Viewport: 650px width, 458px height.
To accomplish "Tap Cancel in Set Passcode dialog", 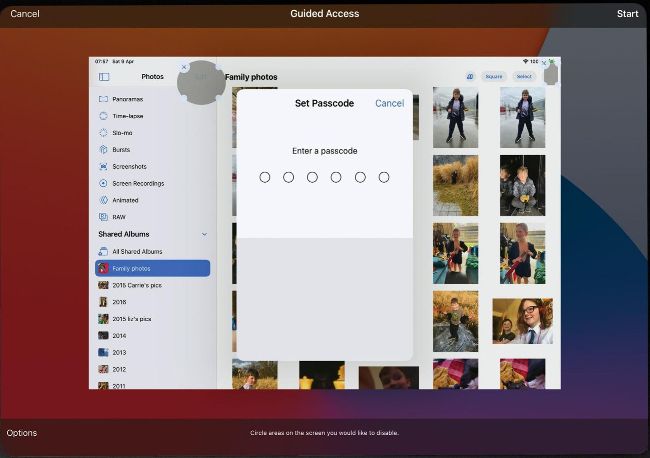I will (389, 104).
